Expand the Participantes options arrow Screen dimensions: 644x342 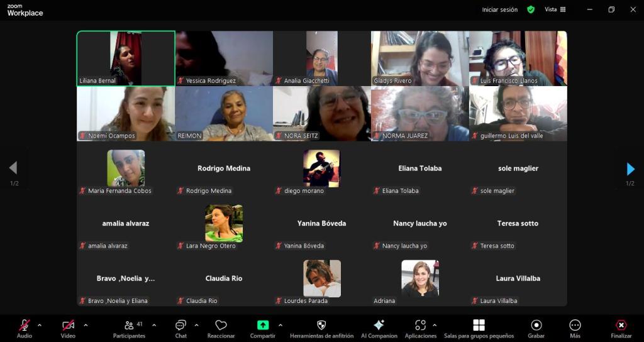coord(154,325)
